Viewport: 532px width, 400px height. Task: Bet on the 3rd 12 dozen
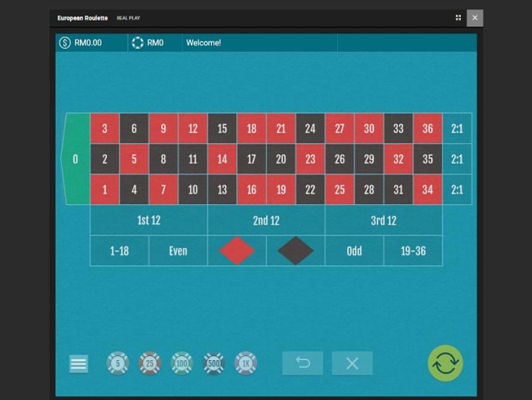383,220
